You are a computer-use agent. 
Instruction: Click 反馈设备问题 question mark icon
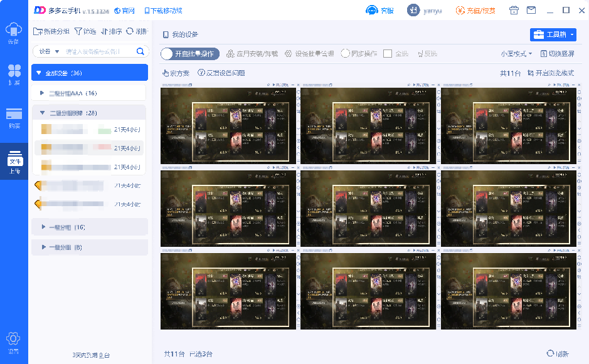[201, 73]
